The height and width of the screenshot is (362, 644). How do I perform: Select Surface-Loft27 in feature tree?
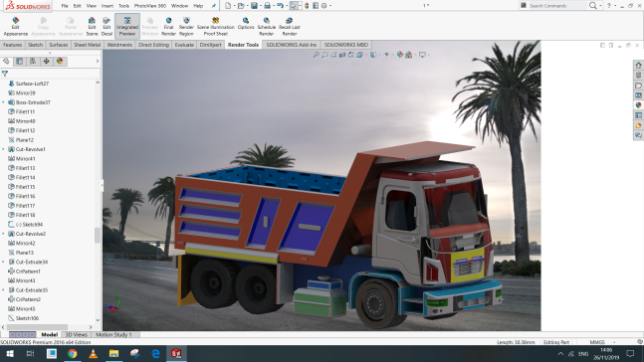coord(32,84)
